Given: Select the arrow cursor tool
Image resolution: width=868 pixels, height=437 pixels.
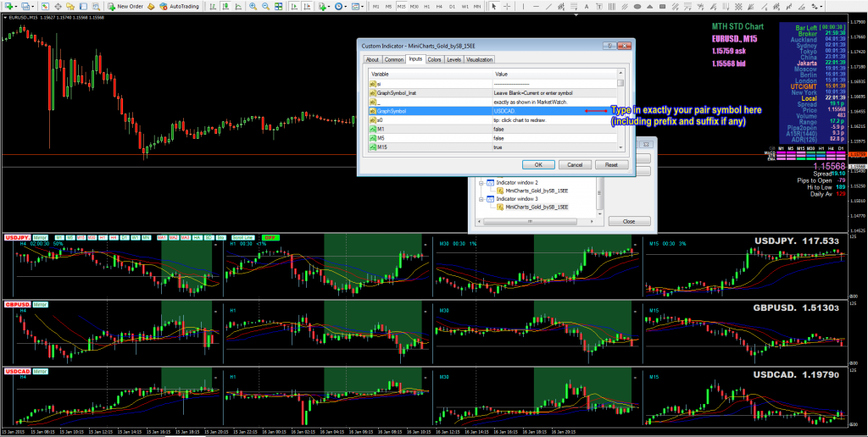Looking at the screenshot, I should tap(494, 7).
